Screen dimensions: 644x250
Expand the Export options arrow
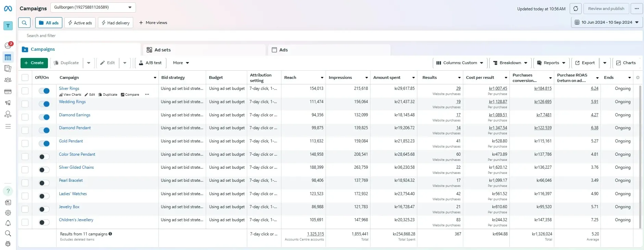coord(605,63)
